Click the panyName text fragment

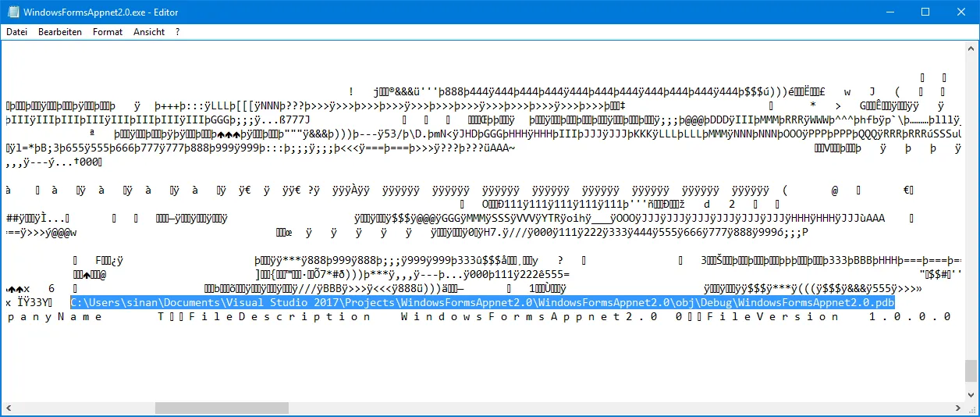[55, 316]
